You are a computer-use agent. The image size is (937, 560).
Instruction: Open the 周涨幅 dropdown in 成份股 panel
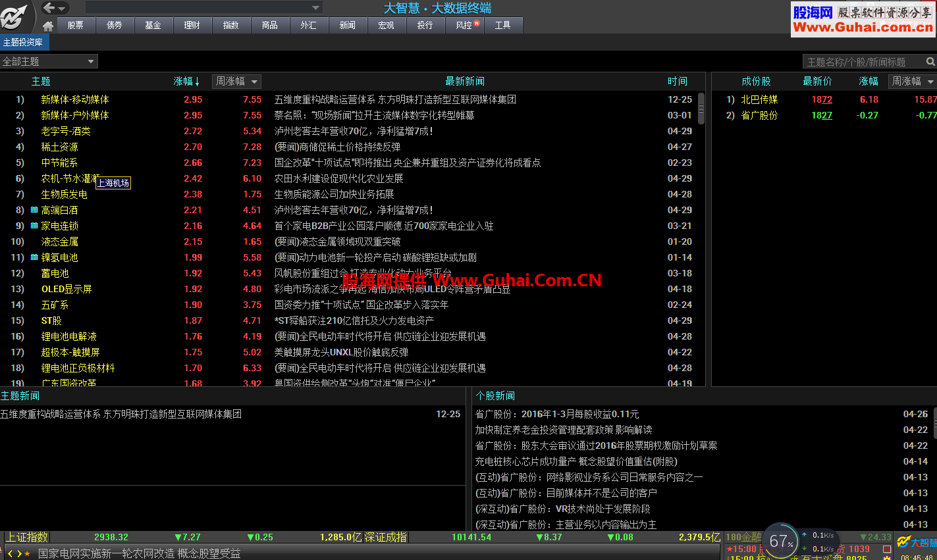(913, 81)
